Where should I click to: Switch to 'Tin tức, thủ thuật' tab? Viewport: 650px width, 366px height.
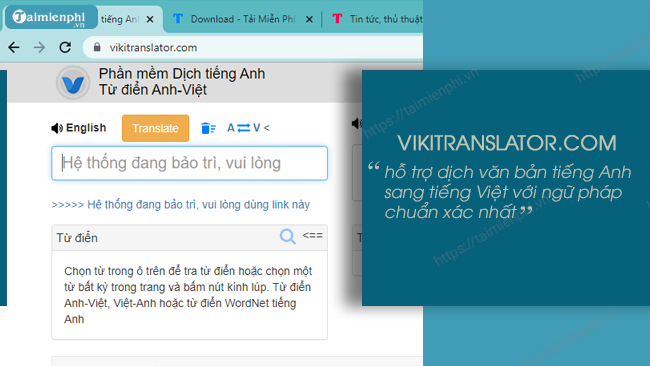[377, 19]
